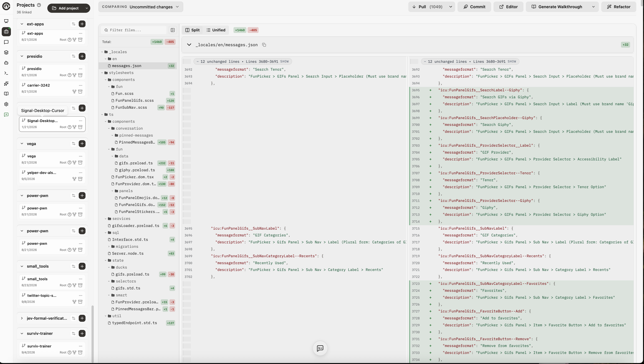Open the floating chat comment button
Viewport: 644px width, 364px height.
(x=320, y=348)
